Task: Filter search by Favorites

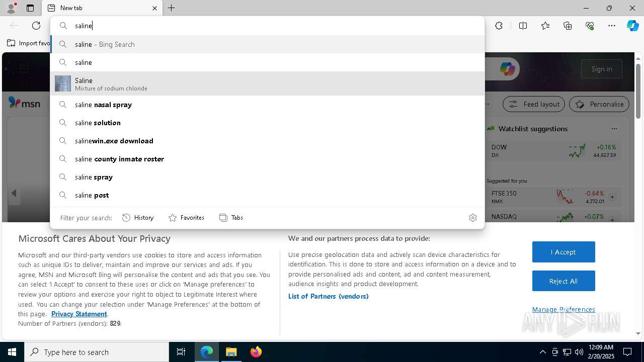Action: (186, 218)
